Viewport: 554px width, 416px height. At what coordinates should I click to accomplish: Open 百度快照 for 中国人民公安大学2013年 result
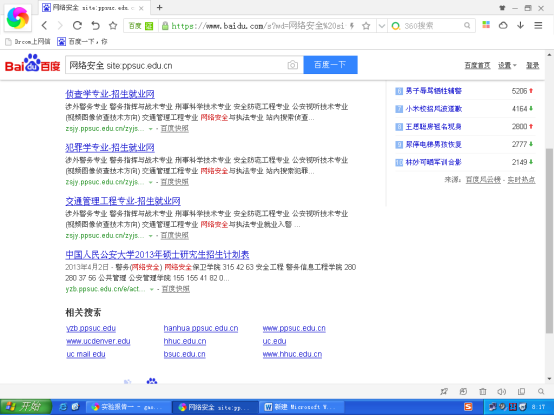[x=176, y=289]
